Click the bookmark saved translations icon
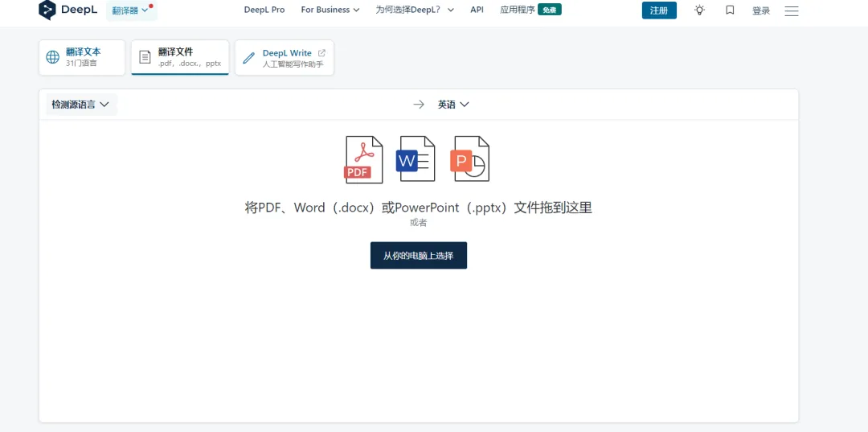Image resolution: width=868 pixels, height=432 pixels. (x=730, y=10)
